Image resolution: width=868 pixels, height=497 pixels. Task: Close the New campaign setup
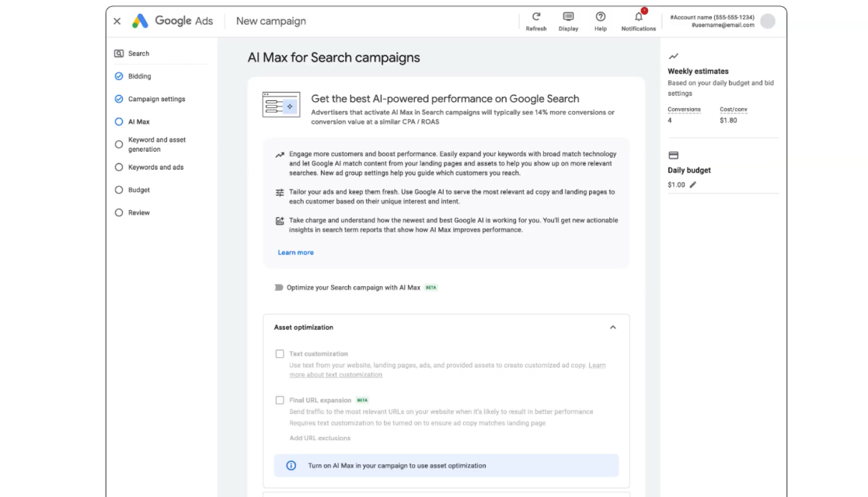point(117,21)
